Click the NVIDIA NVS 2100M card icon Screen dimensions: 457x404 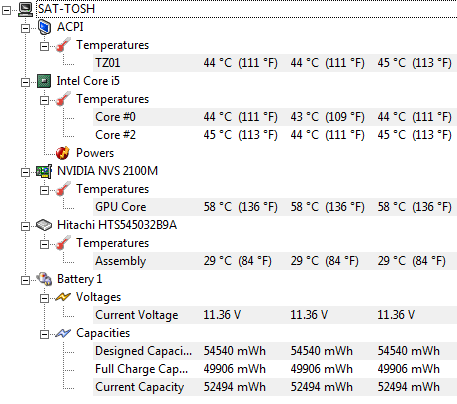(x=44, y=171)
